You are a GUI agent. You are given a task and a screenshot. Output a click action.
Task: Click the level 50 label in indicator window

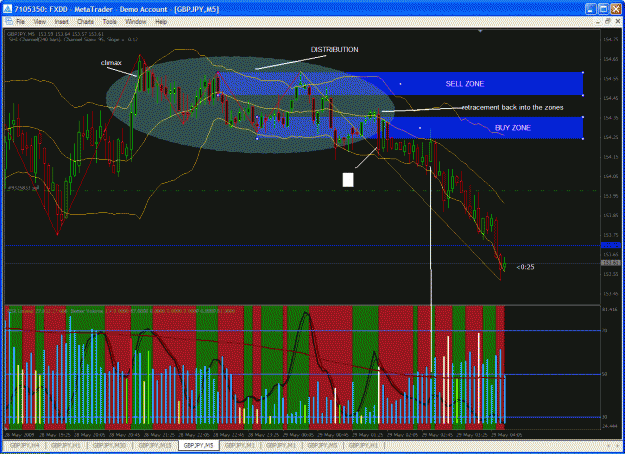[x=605, y=374]
